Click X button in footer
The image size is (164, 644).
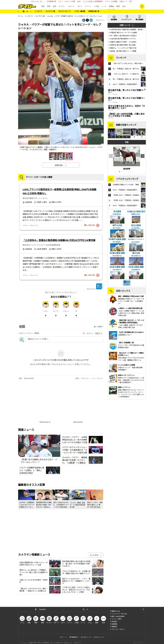click(85, 609)
